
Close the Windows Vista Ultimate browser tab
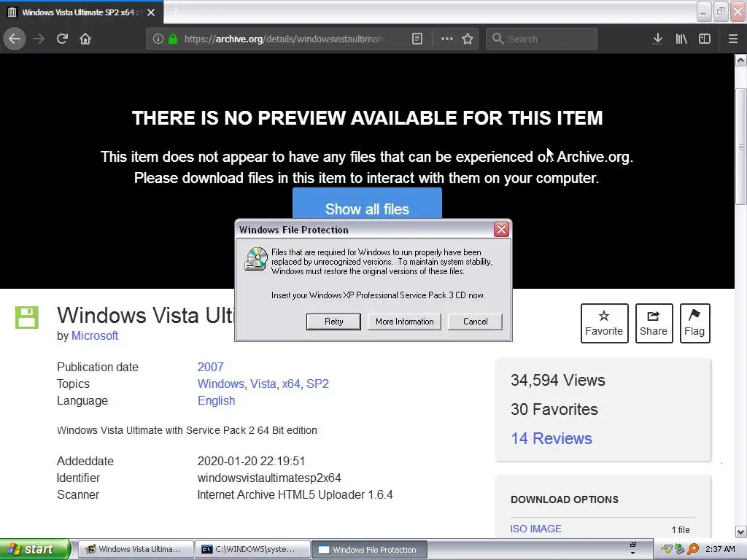pos(151,12)
